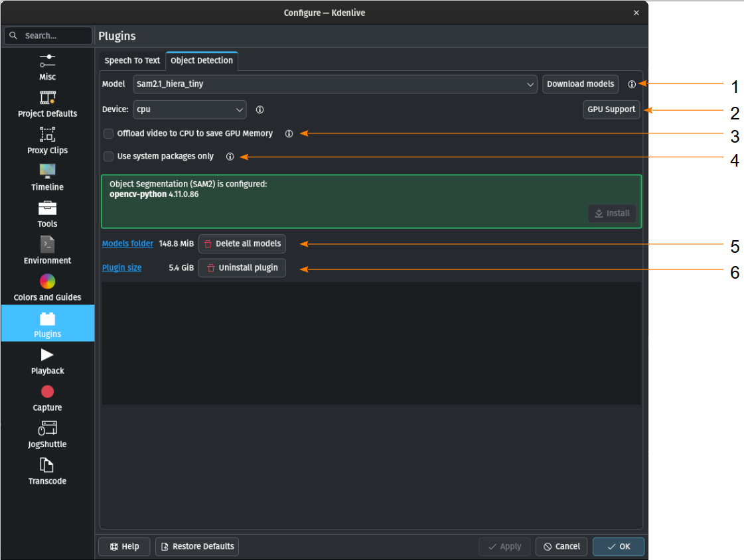Screen dimensions: 744x560
Task: Go to the Timeline settings page
Action: [47, 177]
